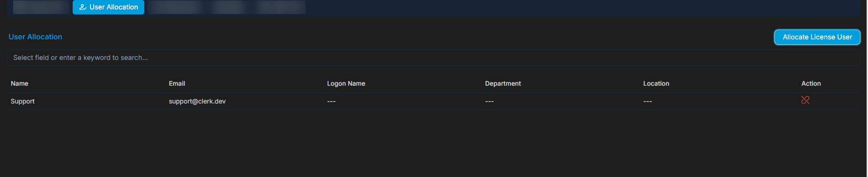Screen dimensions: 868x177
Task: Select the Email column header
Action: pos(177,83)
